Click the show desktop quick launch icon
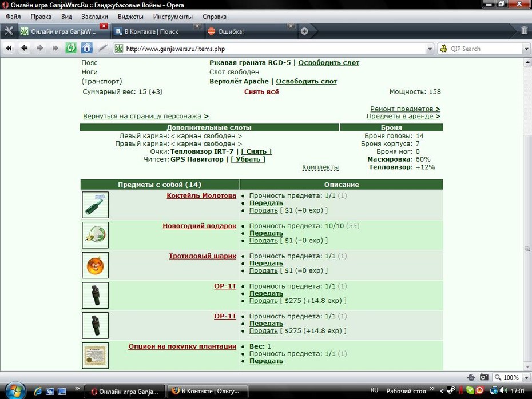Screen dimensions: 532x399 click(x=62, y=392)
